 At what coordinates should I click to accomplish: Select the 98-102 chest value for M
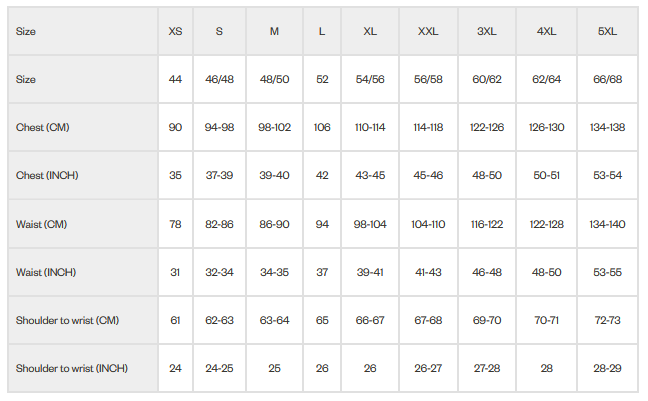[274, 127]
